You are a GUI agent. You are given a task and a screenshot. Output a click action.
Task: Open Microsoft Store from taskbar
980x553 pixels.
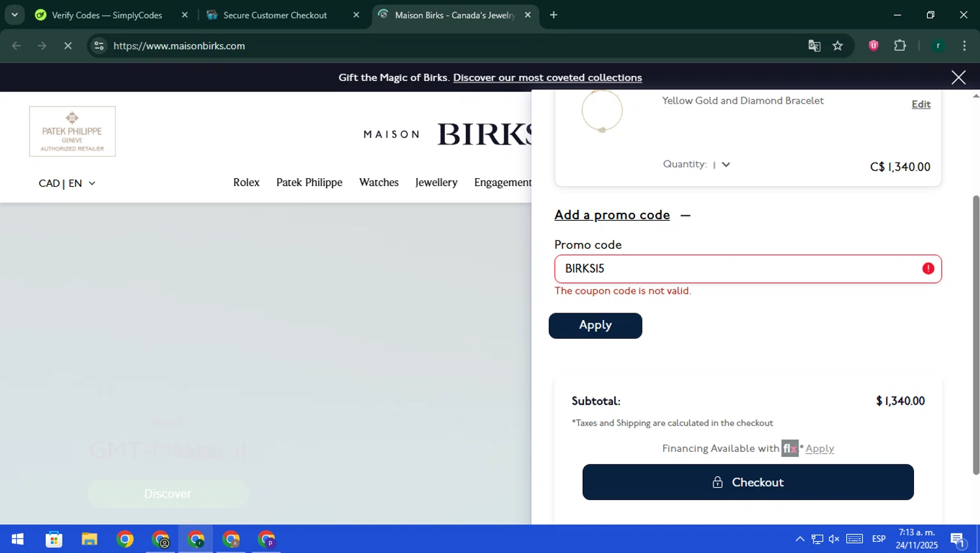click(54, 539)
